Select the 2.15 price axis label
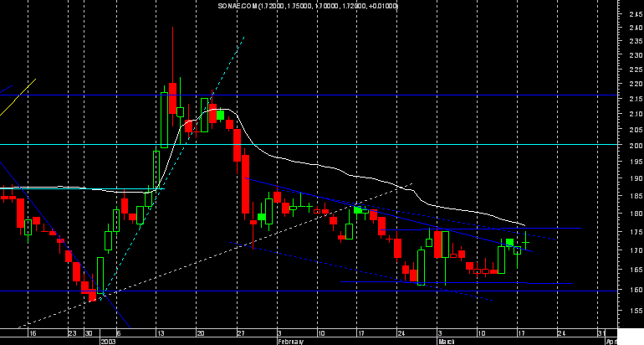This screenshot has width=644, height=345. click(x=636, y=99)
